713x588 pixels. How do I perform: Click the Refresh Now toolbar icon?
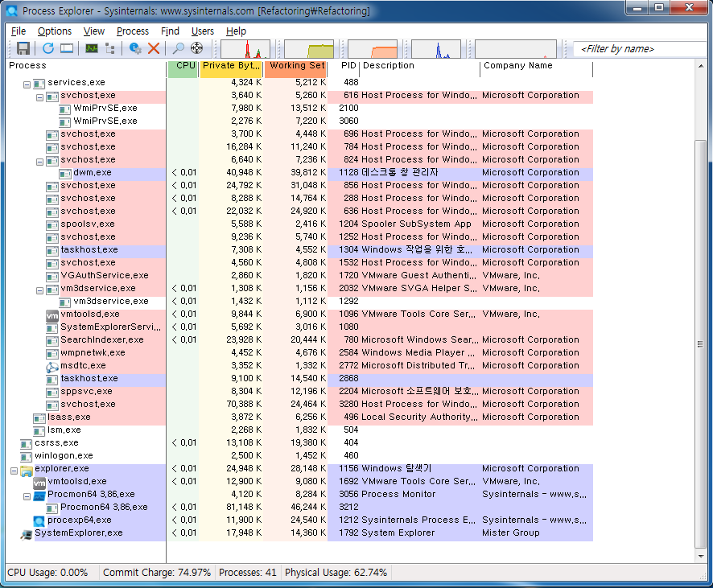click(x=47, y=48)
